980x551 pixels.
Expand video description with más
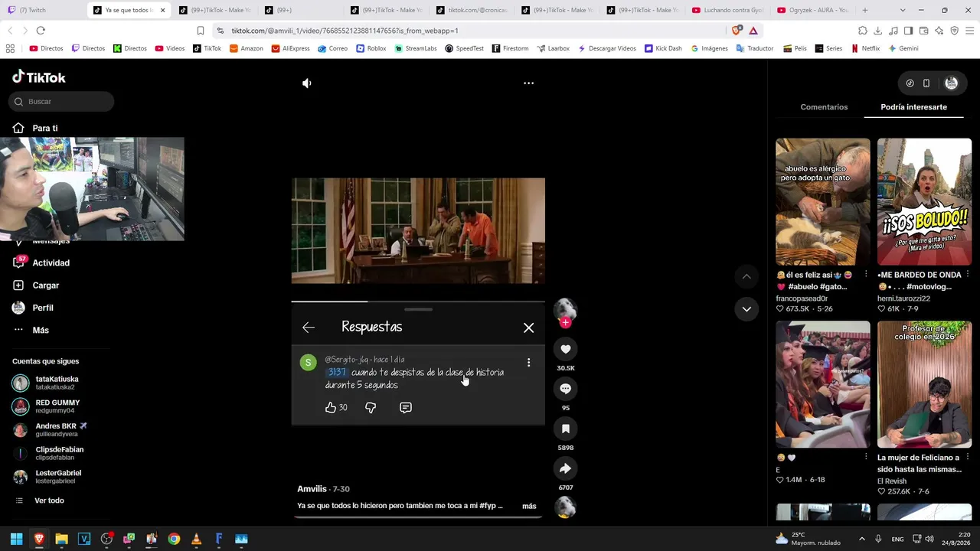coord(529,506)
